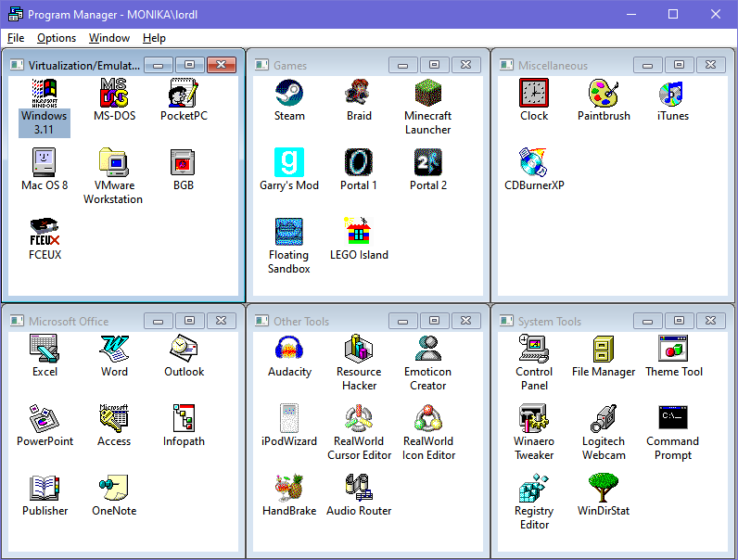Viewport: 738px width, 560px height.
Task: Open the Help menu
Action: [154, 38]
